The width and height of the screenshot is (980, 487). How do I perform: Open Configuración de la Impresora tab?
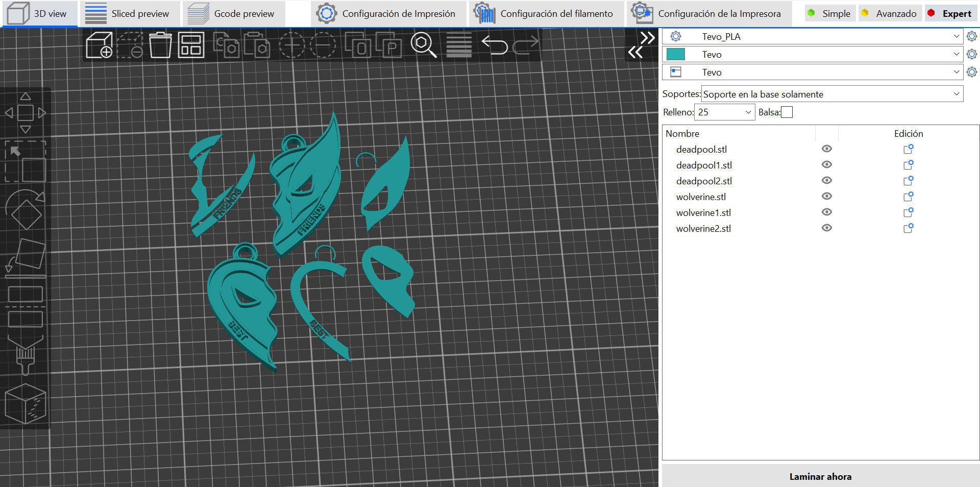tap(709, 14)
